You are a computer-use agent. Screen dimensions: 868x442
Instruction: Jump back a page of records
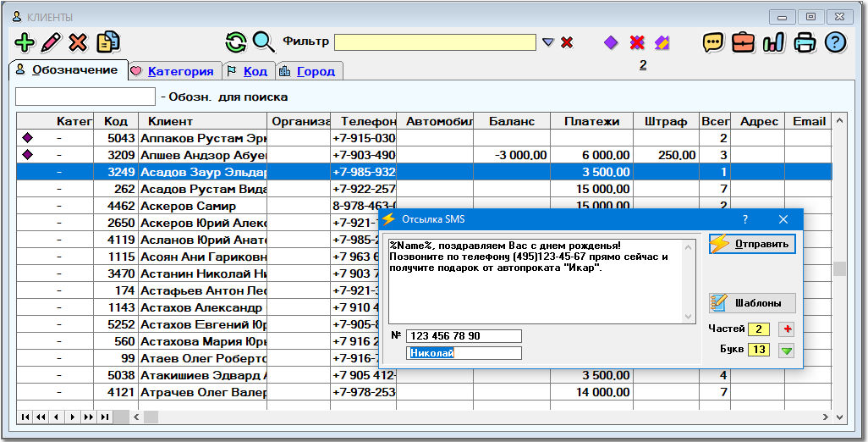(x=41, y=417)
